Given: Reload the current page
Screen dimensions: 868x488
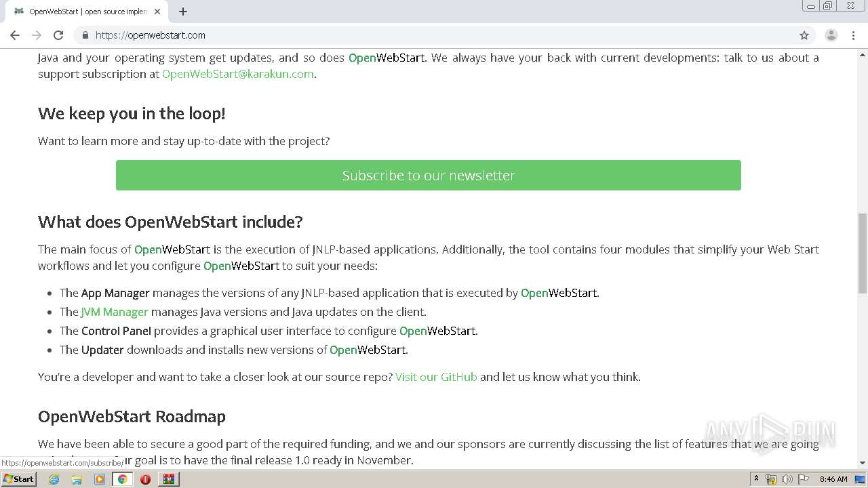Looking at the screenshot, I should (x=58, y=35).
